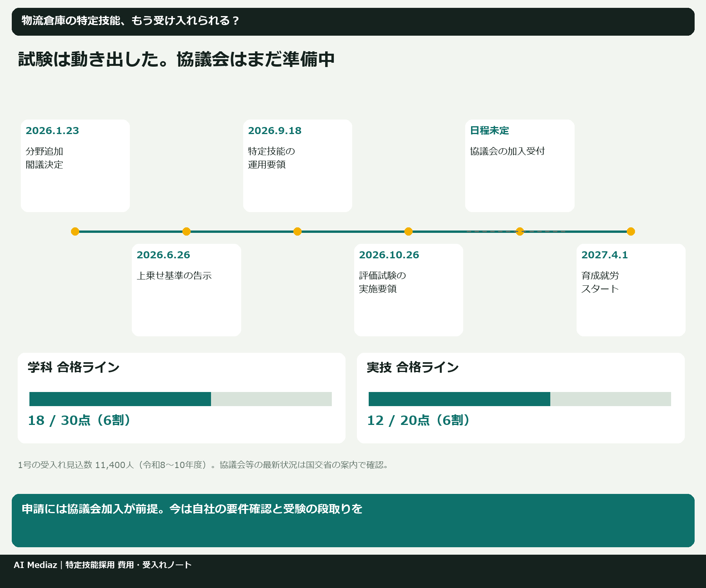The width and height of the screenshot is (706, 588).
Task: Click the score 12 / 20点（6割）
Action: [x=419, y=420]
